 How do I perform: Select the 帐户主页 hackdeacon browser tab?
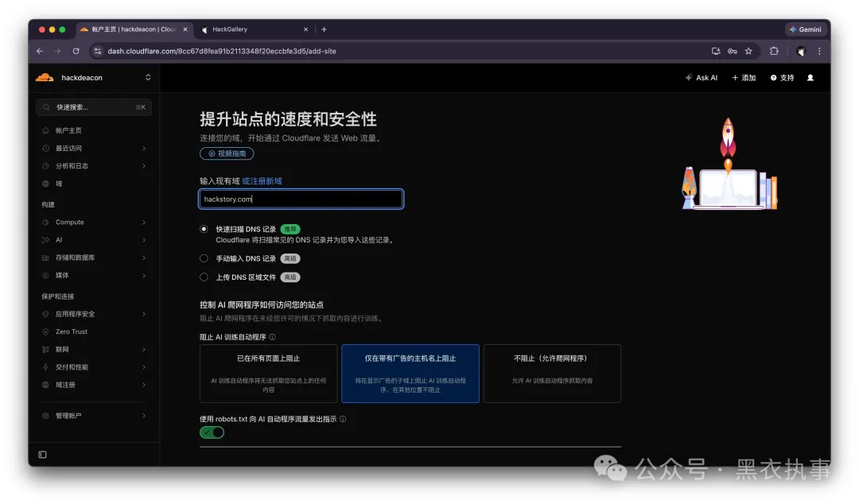(133, 29)
